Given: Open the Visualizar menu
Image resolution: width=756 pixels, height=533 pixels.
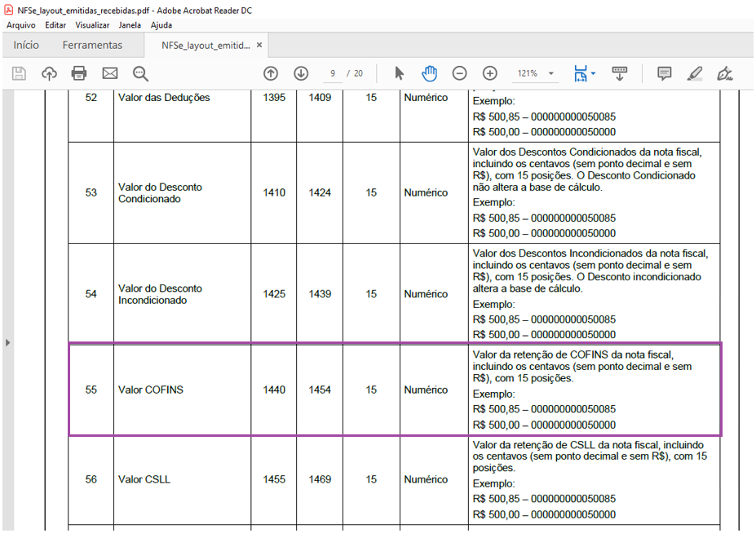Looking at the screenshot, I should point(92,25).
